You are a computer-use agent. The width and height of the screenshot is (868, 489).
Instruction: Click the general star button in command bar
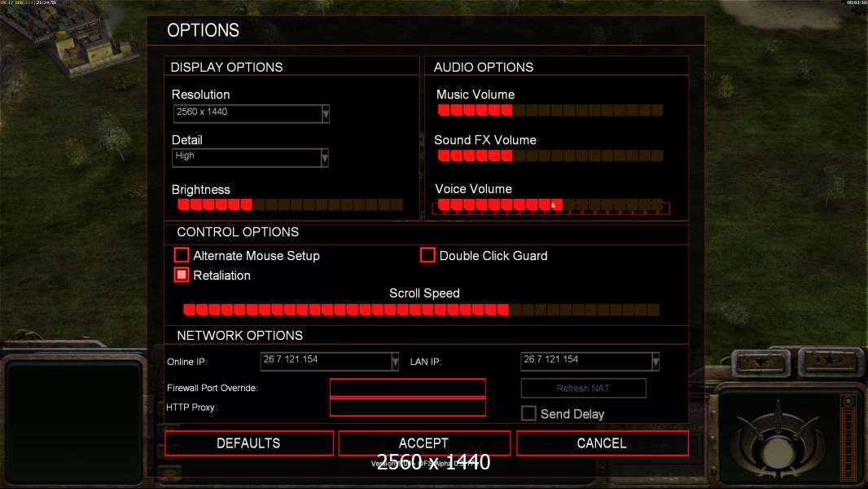click(x=829, y=360)
